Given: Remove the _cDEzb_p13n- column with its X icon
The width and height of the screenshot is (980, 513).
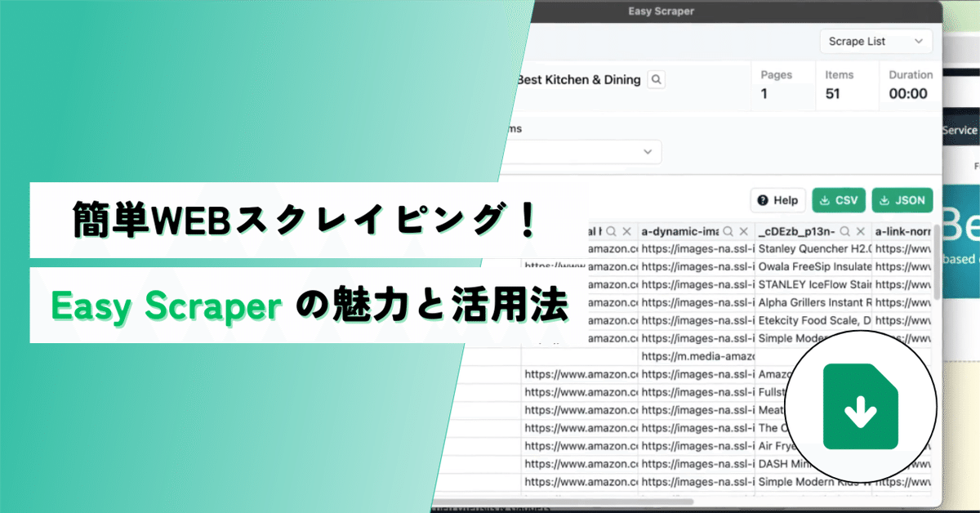Looking at the screenshot, I should click(x=859, y=231).
